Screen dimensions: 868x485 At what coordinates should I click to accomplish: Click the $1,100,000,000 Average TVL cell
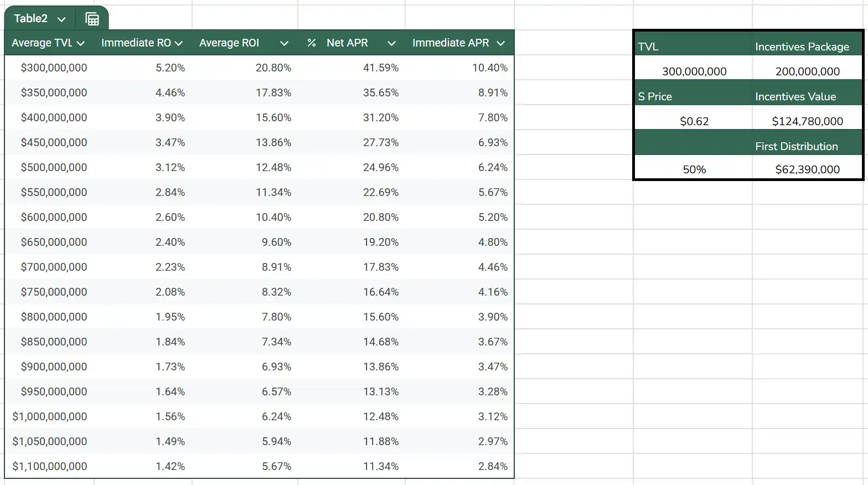50,466
